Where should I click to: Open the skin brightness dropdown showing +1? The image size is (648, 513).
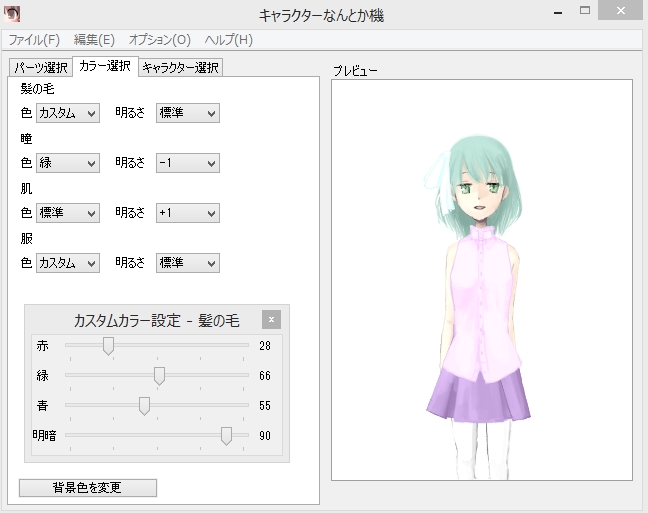tap(187, 213)
